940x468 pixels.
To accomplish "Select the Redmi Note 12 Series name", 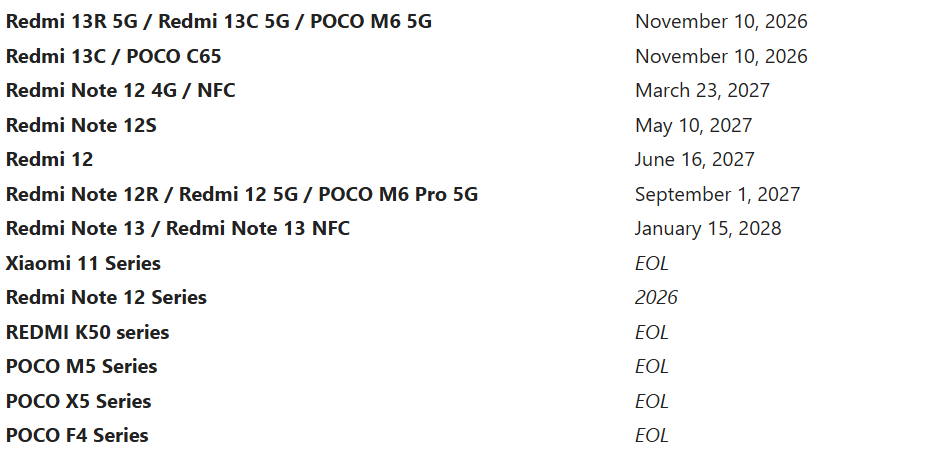I will [x=106, y=298].
